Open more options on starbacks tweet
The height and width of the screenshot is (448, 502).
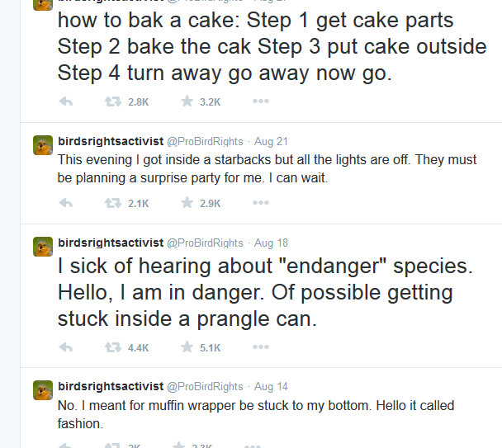tap(260, 203)
